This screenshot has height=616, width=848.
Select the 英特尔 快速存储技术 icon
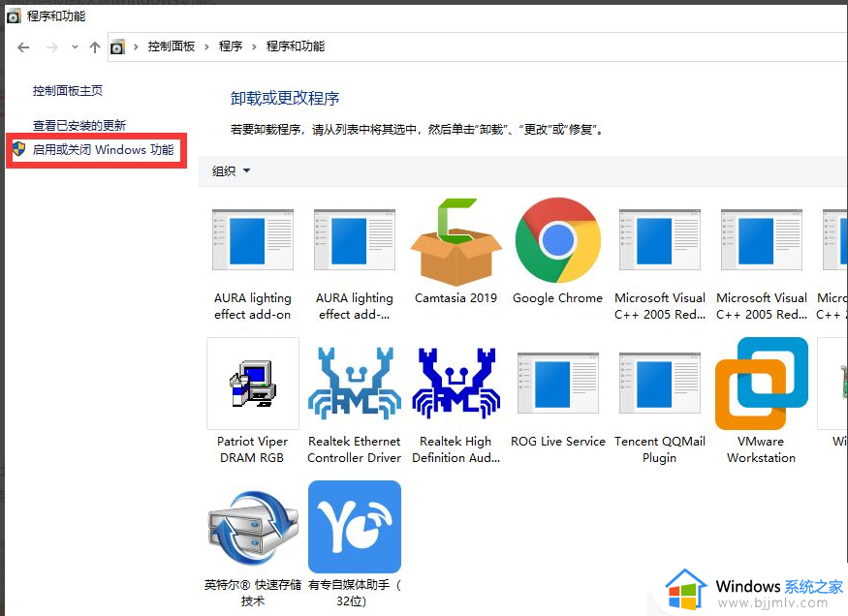pyautogui.click(x=253, y=527)
